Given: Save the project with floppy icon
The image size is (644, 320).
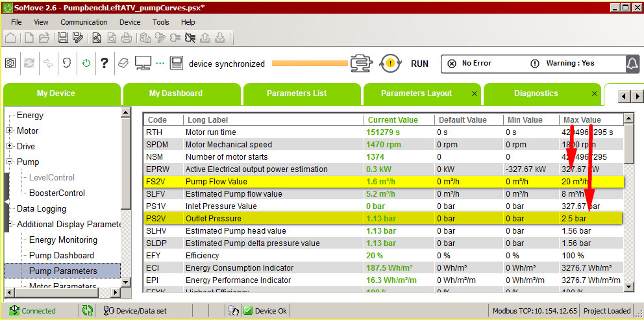Looking at the screenshot, I should point(63,38).
